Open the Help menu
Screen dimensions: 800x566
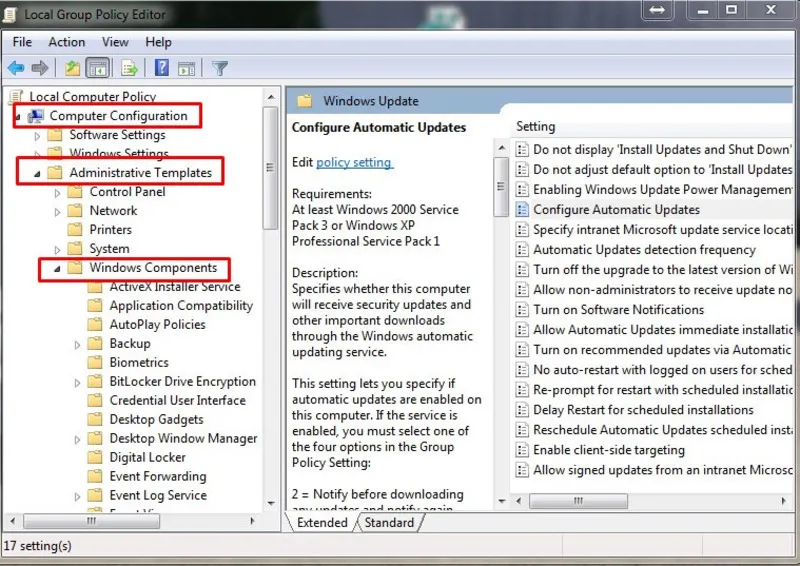[158, 42]
